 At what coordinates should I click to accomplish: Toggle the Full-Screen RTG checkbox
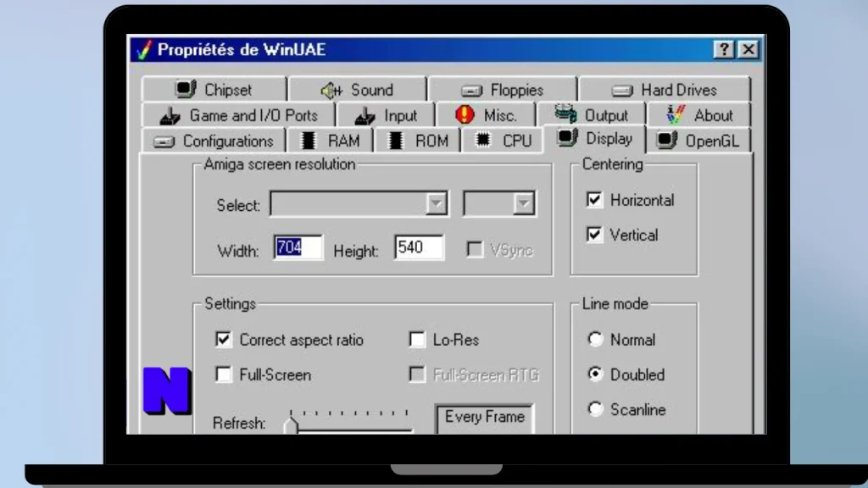[x=417, y=374]
